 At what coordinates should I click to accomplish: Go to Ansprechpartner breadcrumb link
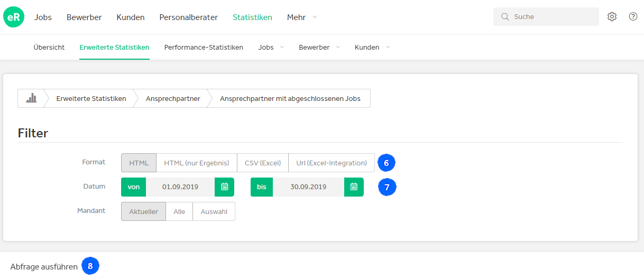coord(173,98)
